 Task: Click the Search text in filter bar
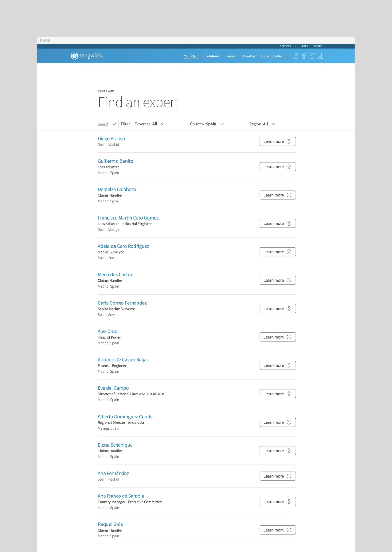[104, 124]
